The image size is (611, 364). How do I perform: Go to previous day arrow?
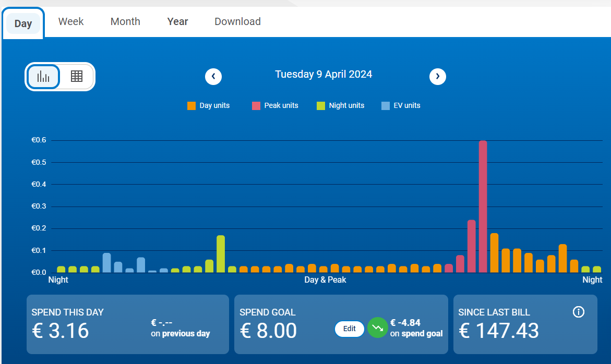coord(213,77)
